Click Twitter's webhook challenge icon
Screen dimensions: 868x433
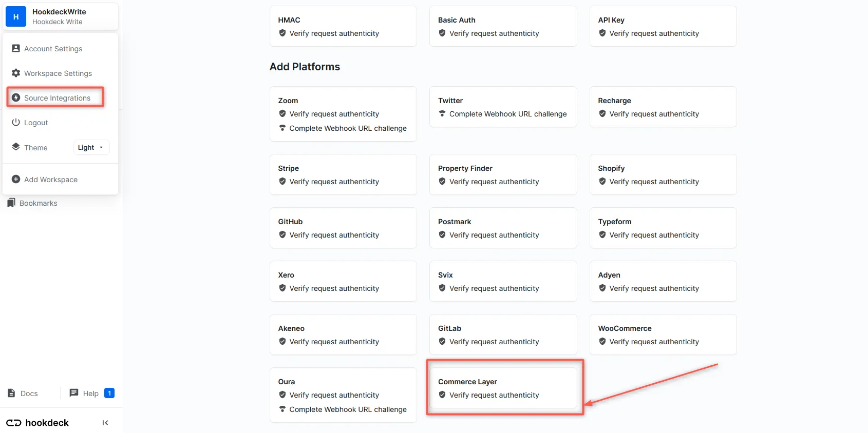(442, 113)
